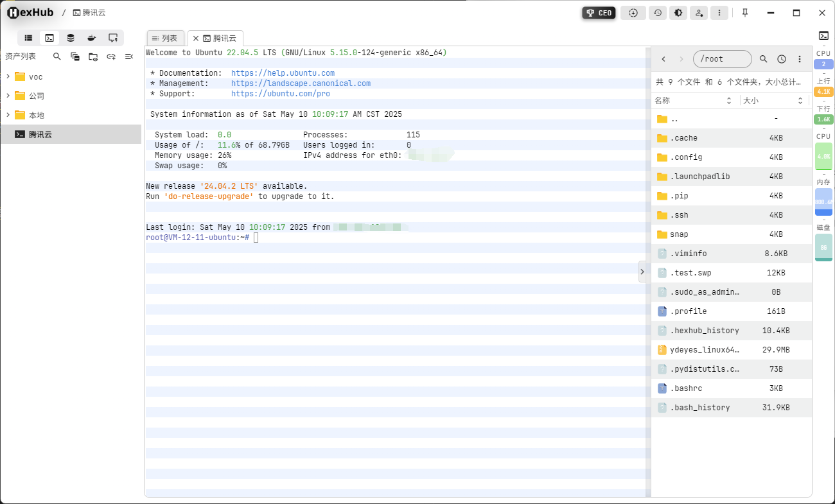Open the remote desktop monitor icon
835x504 pixels.
click(x=113, y=38)
